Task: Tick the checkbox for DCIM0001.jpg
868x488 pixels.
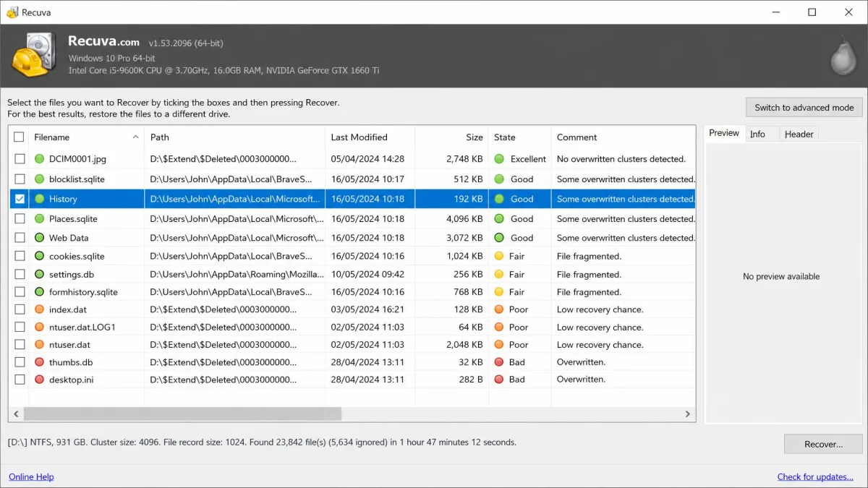Action: (20, 159)
